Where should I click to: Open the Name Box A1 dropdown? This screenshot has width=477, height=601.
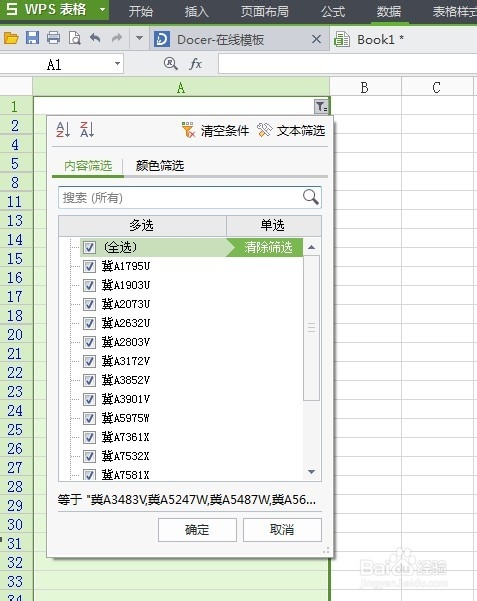tap(117, 64)
